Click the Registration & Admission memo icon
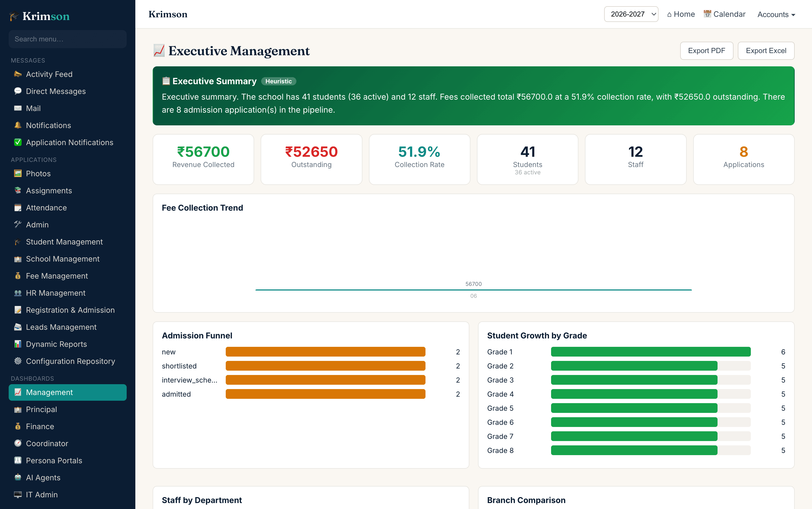Screen dimensions: 812x509 (x=18, y=310)
